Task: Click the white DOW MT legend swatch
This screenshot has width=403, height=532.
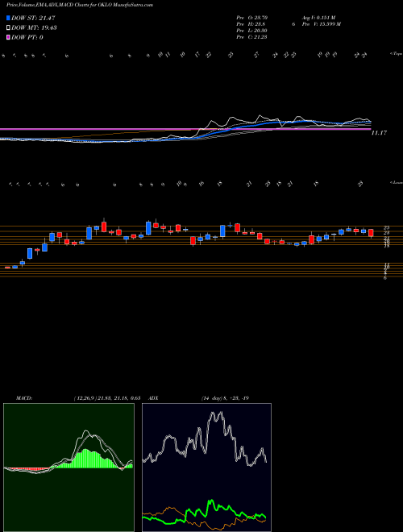Action: point(9,28)
